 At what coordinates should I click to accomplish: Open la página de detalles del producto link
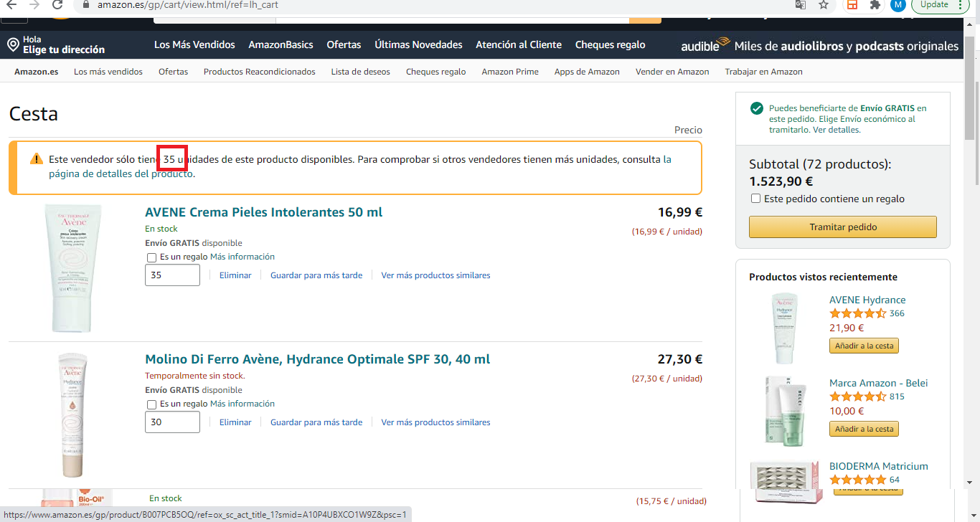[121, 174]
